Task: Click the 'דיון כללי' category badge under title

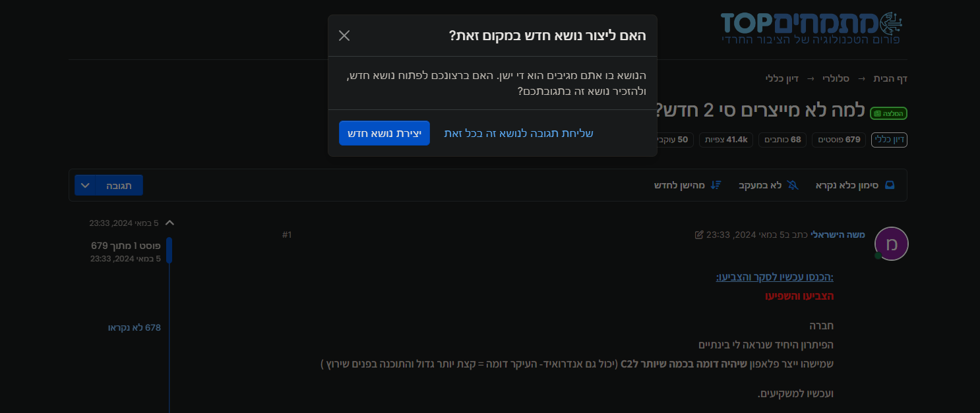Action: point(889,140)
